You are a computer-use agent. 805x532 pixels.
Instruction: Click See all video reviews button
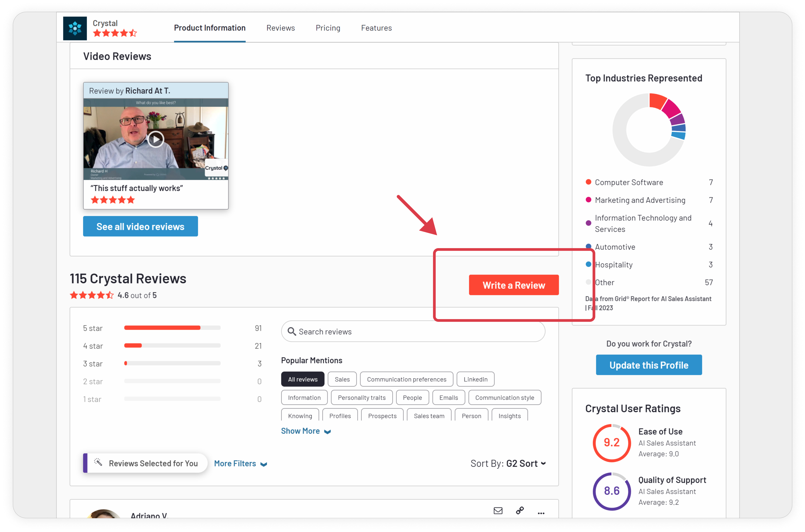pos(140,226)
